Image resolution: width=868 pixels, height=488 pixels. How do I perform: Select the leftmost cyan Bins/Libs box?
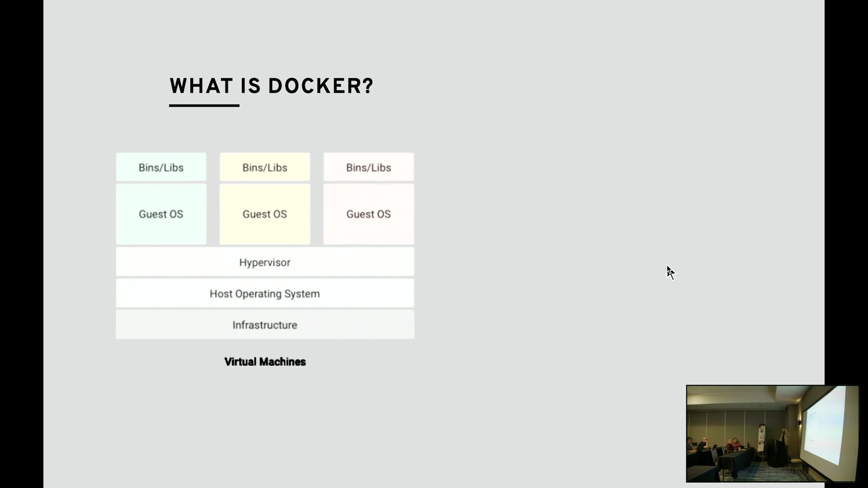[161, 167]
